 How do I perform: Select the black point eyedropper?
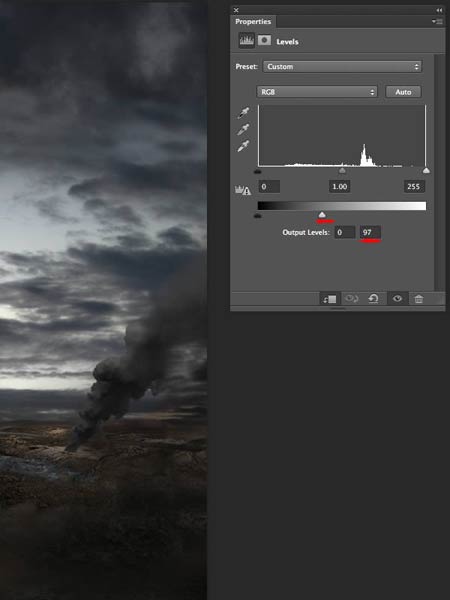coord(243,113)
